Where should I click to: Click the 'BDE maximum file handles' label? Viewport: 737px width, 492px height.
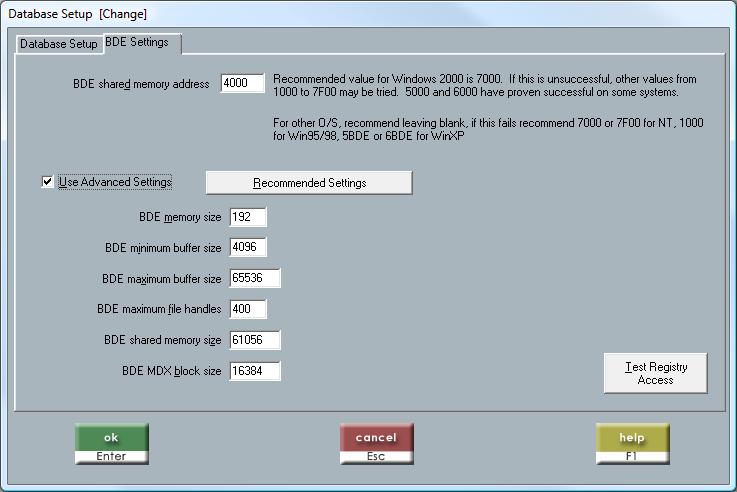[x=159, y=309]
